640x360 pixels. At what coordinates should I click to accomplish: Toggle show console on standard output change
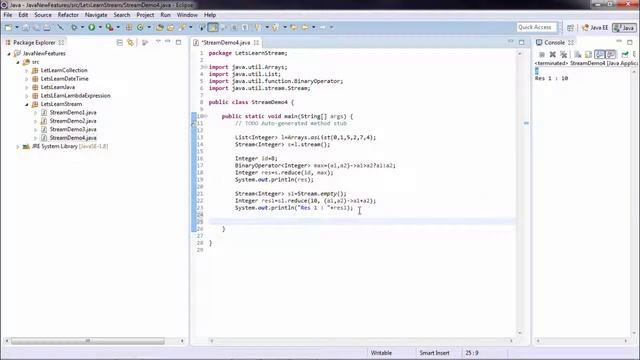(x=599, y=54)
